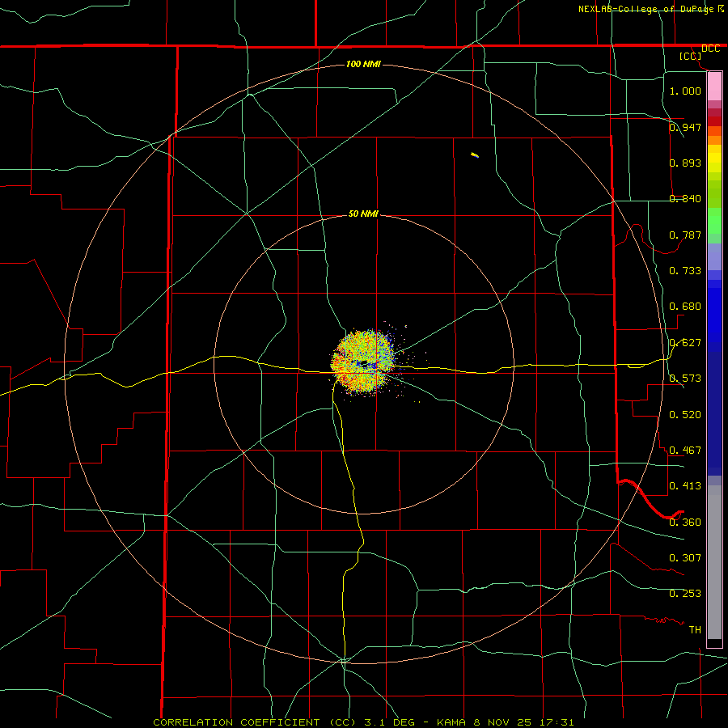728x728 pixels.
Task: Select the 1.000 scale value
Action: pos(685,91)
